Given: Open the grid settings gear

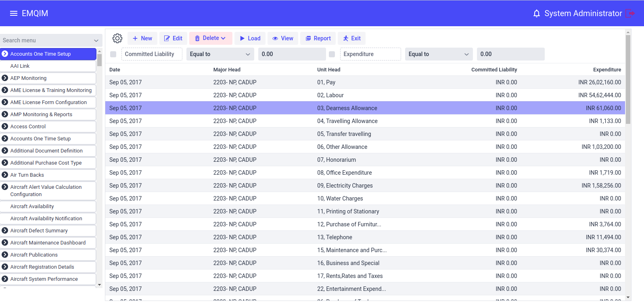Looking at the screenshot, I should point(117,38).
